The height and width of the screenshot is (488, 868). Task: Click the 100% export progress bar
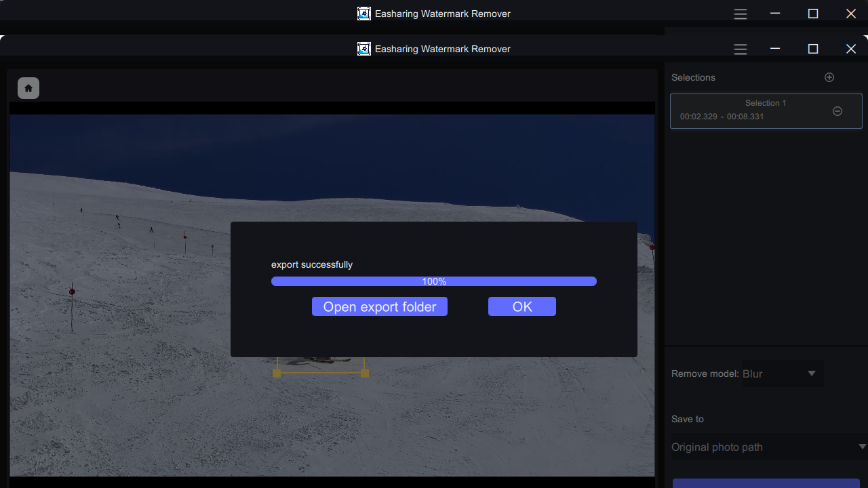tap(434, 281)
